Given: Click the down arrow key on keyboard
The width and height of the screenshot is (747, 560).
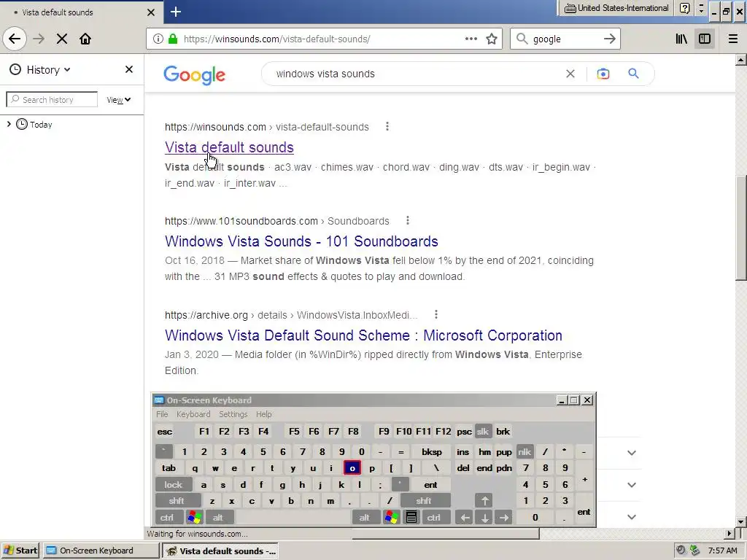Looking at the screenshot, I should click(484, 518).
